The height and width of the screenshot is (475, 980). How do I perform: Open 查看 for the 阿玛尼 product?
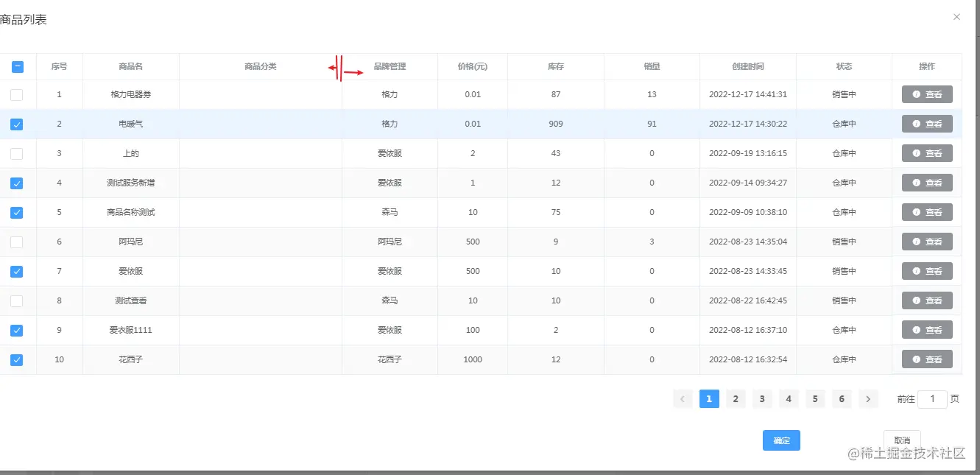(927, 242)
